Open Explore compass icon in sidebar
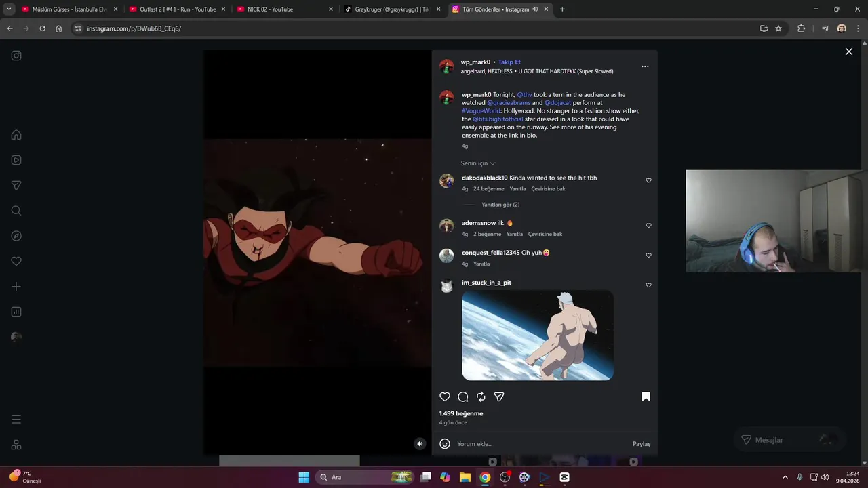This screenshot has height=488, width=868. (16, 236)
